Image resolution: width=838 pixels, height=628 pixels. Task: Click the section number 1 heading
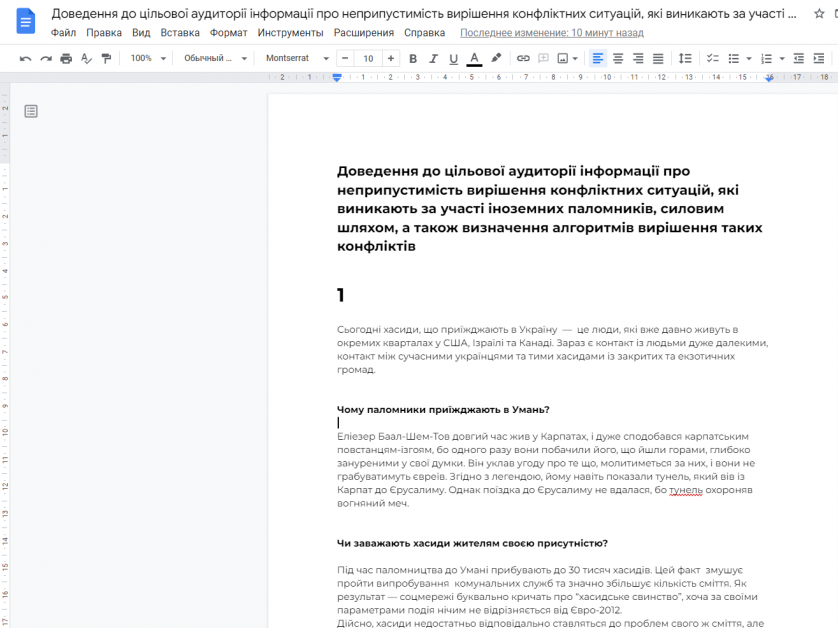pos(340,295)
